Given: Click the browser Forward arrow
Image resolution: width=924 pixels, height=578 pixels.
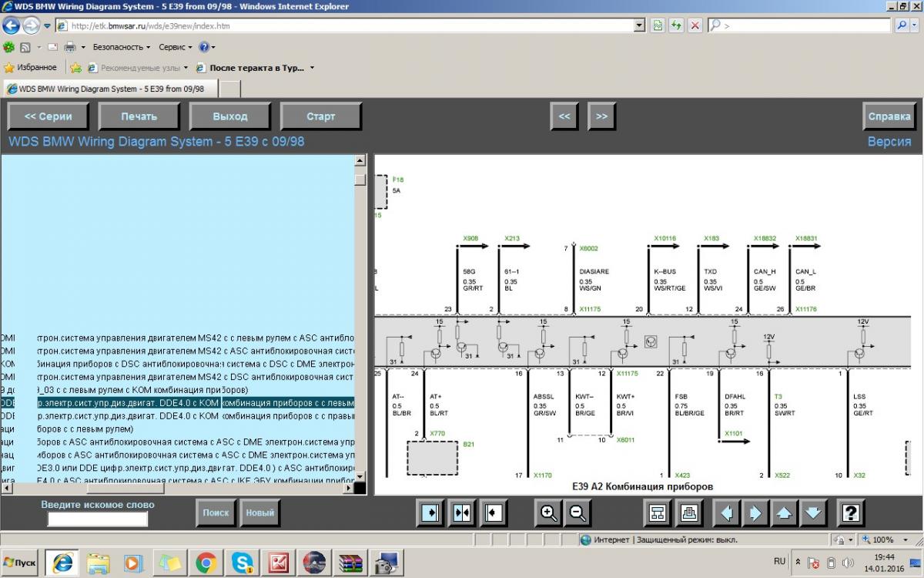Looking at the screenshot, I should coord(31,25).
